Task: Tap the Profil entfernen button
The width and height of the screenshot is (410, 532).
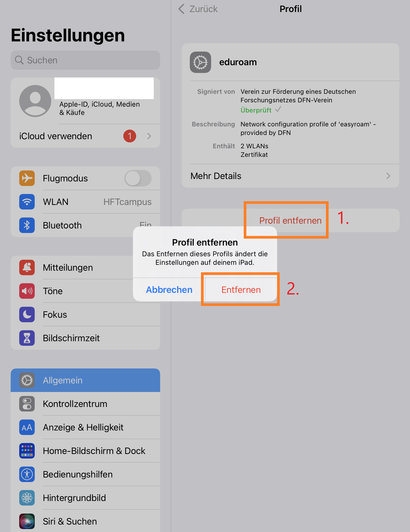Action: pos(290,220)
